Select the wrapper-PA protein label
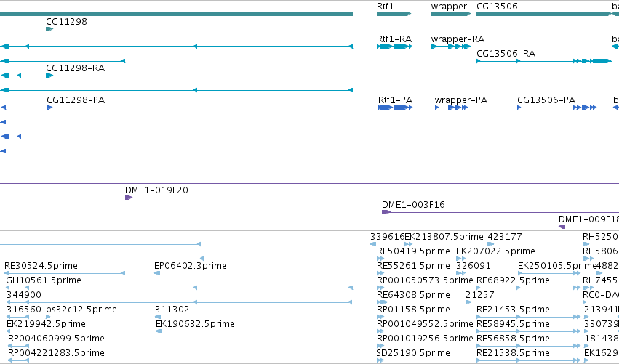 461,100
